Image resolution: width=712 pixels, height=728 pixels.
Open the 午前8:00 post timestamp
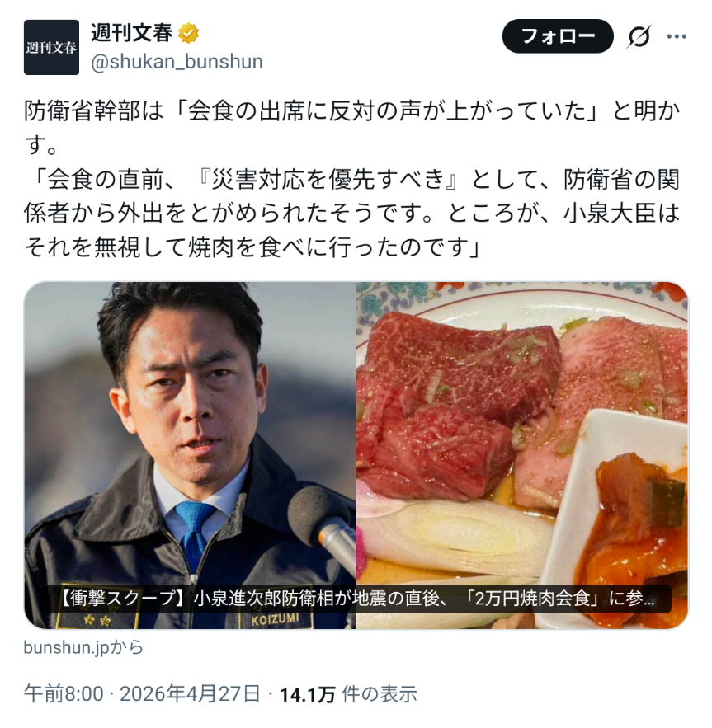64,694
